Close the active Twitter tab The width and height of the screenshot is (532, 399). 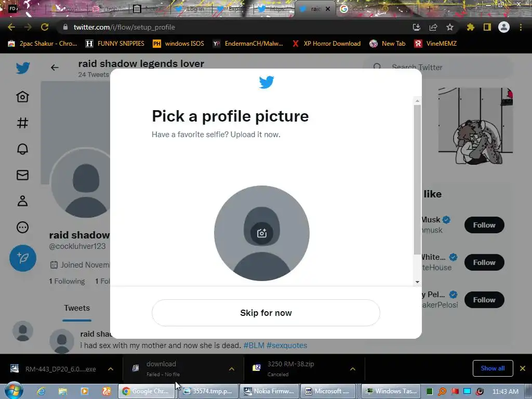pos(328,9)
